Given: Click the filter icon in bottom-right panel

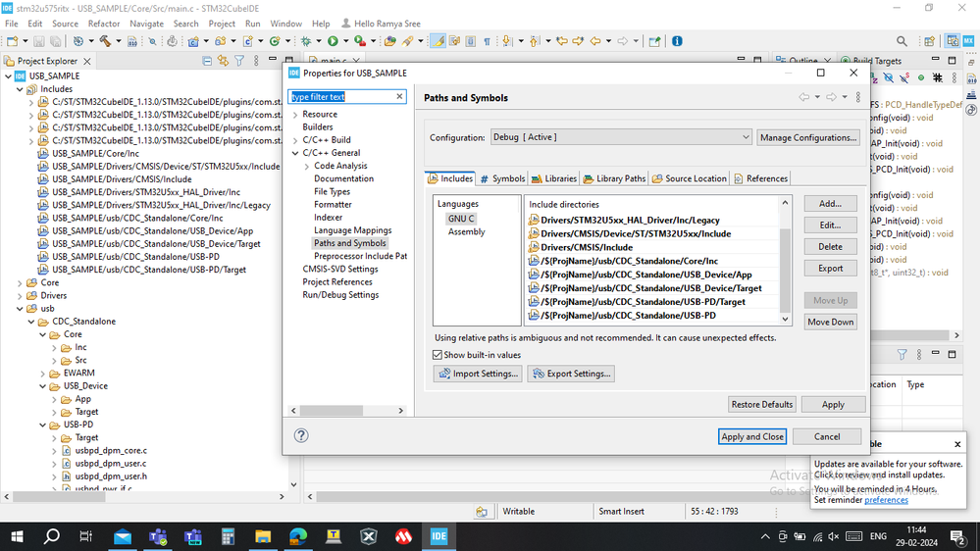Looking at the screenshot, I should point(902,355).
